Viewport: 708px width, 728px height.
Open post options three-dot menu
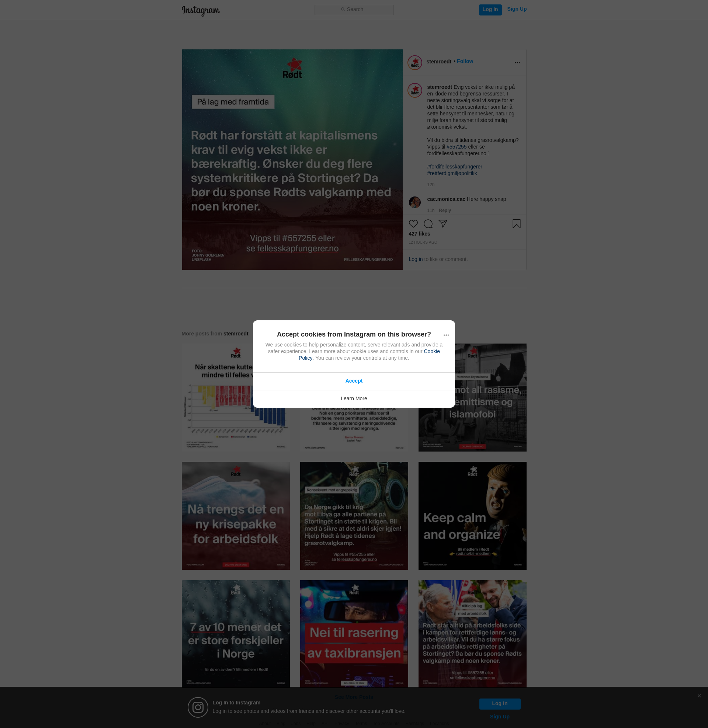tap(517, 63)
